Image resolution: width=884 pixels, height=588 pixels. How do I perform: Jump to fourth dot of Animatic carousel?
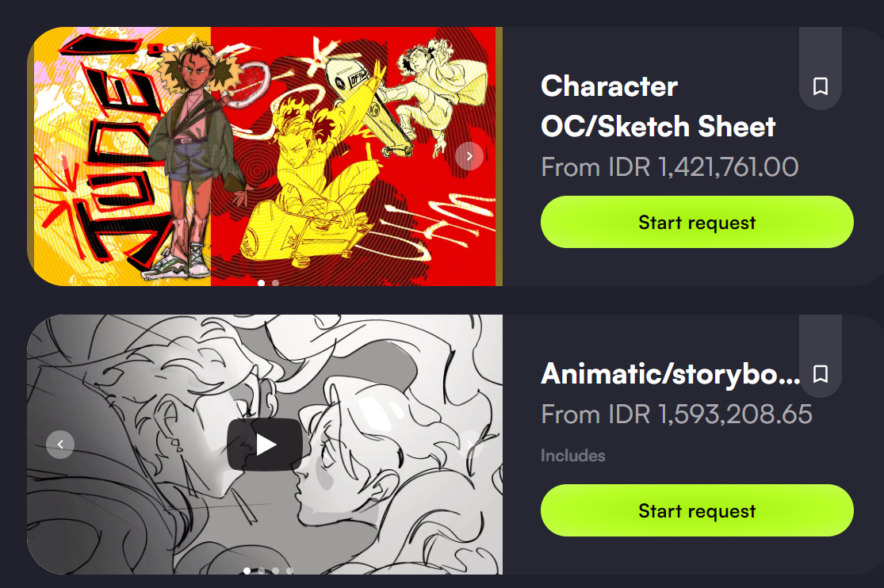(289, 571)
